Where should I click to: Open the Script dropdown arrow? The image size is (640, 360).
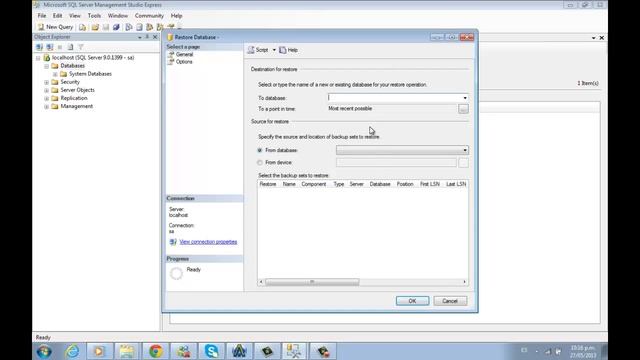tap(274, 50)
